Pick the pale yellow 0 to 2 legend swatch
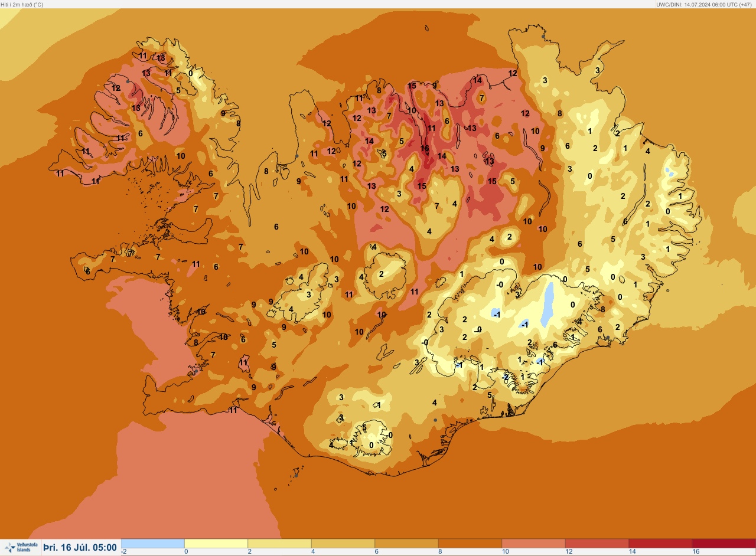This screenshot has height=556, width=756. [216, 543]
